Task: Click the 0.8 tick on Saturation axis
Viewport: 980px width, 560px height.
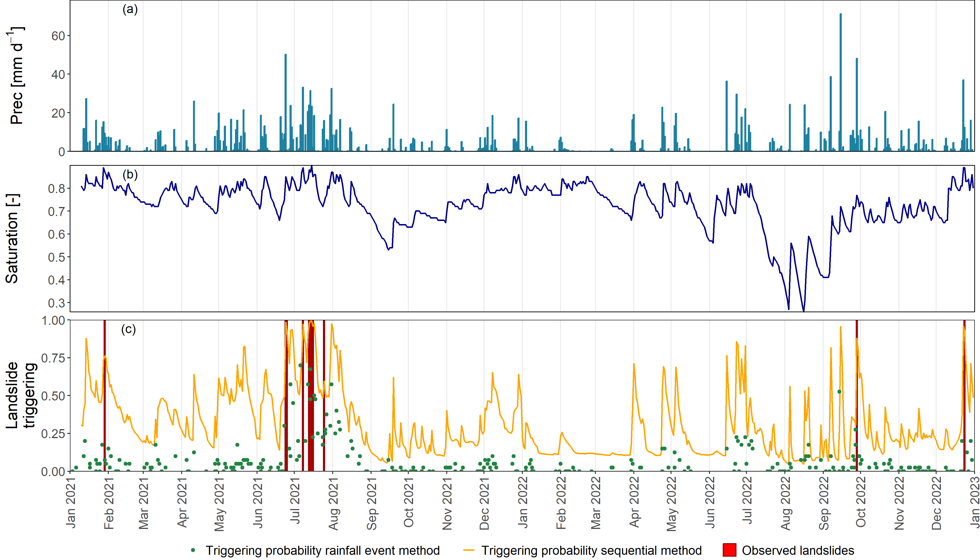Action: [57, 188]
